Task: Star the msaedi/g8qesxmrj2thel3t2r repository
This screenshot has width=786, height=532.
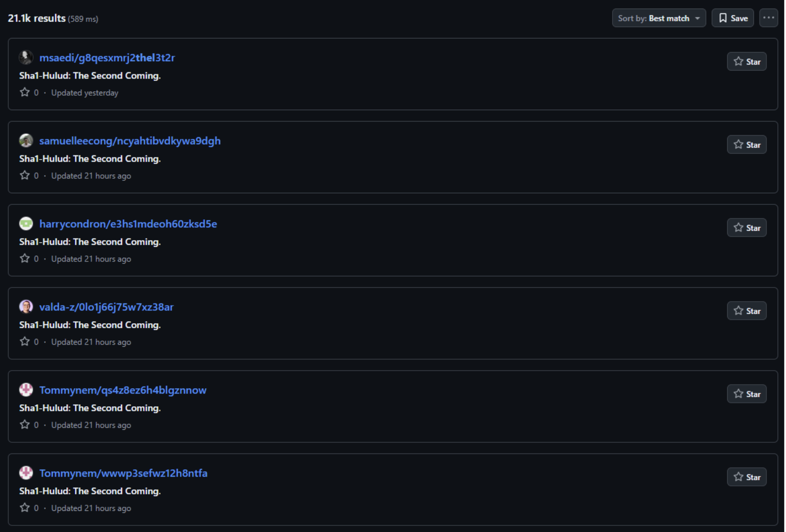Action: click(x=746, y=62)
